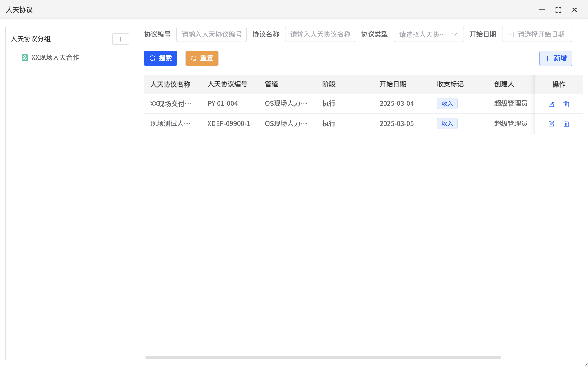Click the 人天协议名称 column header
Screen dimensions: 588x366
tap(170, 84)
